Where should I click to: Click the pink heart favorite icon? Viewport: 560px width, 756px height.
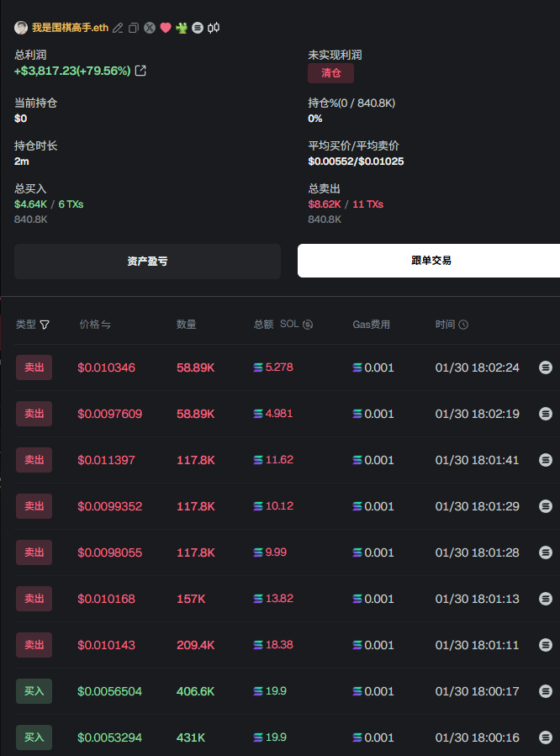pos(166,28)
